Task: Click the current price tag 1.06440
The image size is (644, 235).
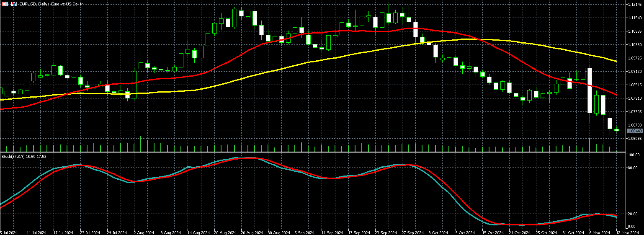Action: click(x=634, y=131)
